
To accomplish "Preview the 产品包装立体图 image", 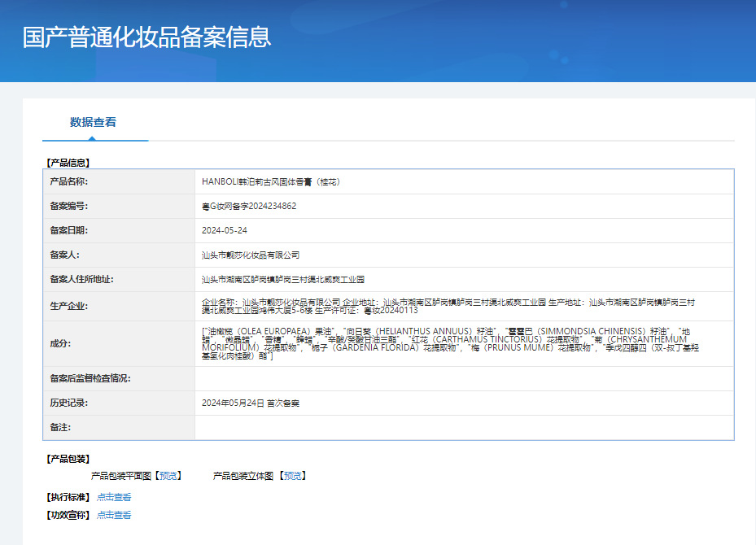I will pos(293,476).
